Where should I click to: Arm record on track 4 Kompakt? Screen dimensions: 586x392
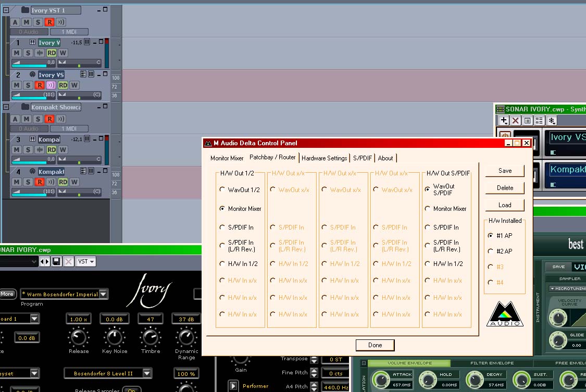(x=40, y=182)
